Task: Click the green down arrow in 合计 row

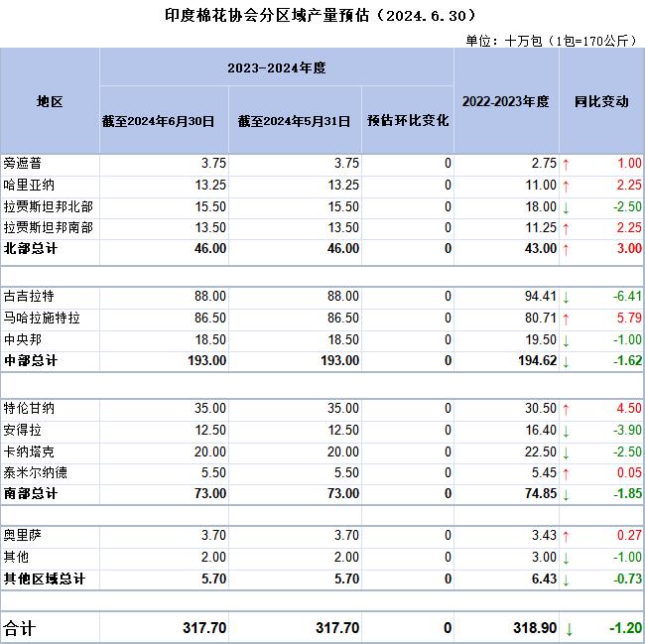Action: [x=569, y=628]
